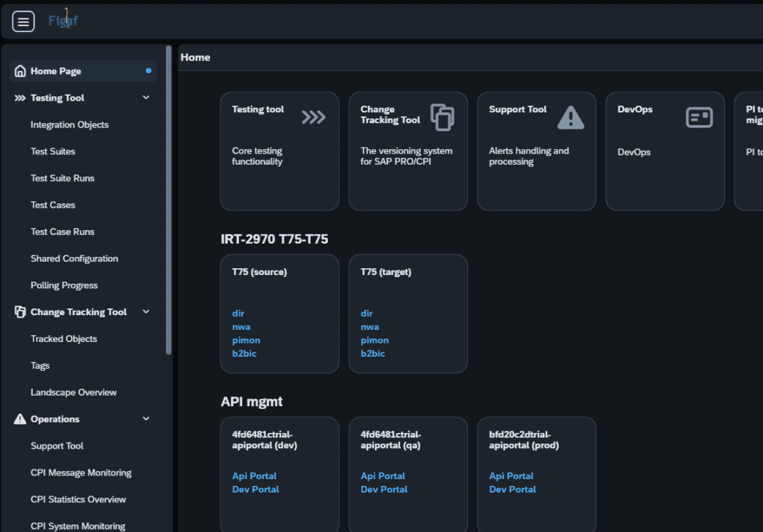Go to Test Suites

(x=53, y=151)
